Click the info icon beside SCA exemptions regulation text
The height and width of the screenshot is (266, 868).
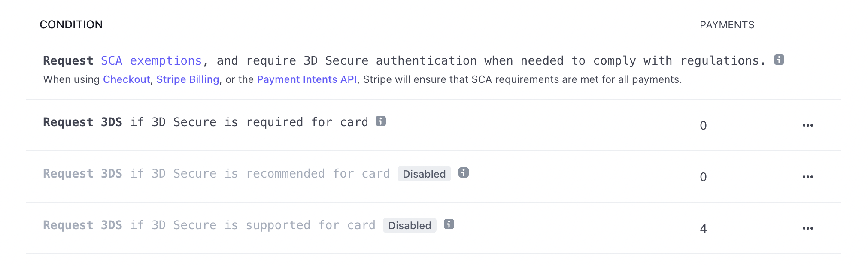tap(779, 60)
